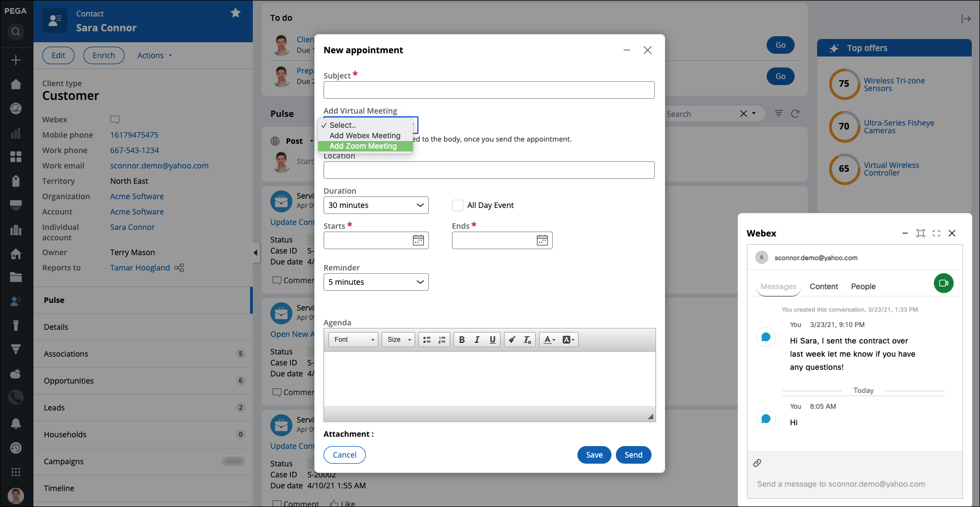
Task: Toggle bold formatting in Agenda editor
Action: pyautogui.click(x=462, y=340)
